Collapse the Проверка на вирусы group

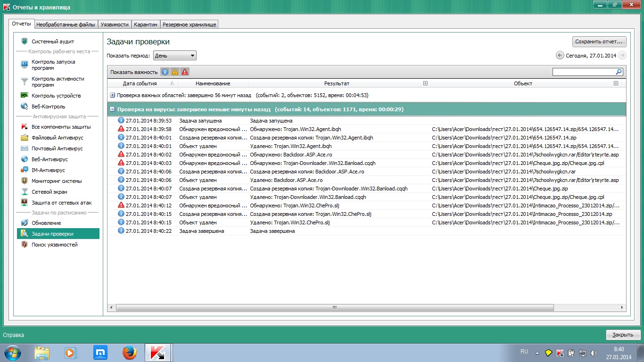[x=113, y=109]
